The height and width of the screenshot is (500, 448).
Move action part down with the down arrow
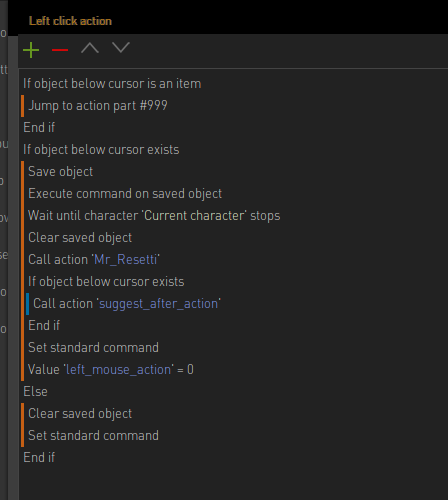click(121, 47)
